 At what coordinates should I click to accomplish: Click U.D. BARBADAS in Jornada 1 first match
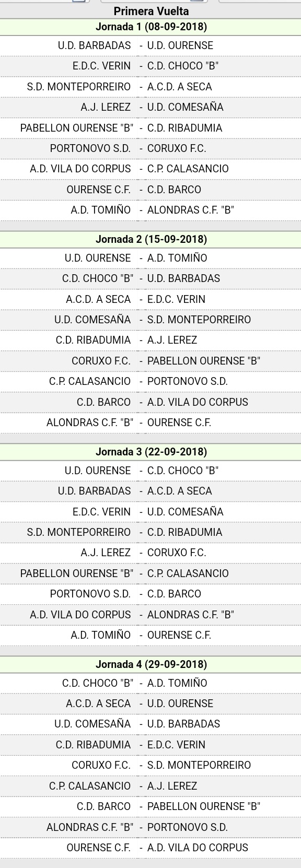tap(95, 45)
